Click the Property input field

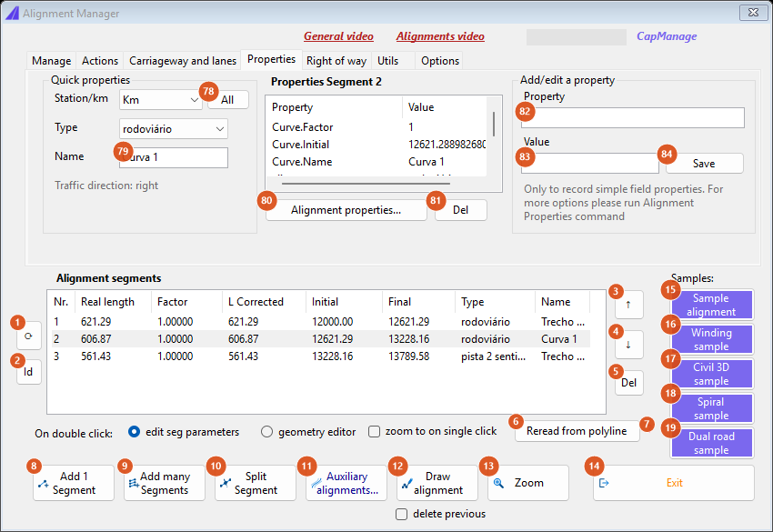(x=633, y=118)
